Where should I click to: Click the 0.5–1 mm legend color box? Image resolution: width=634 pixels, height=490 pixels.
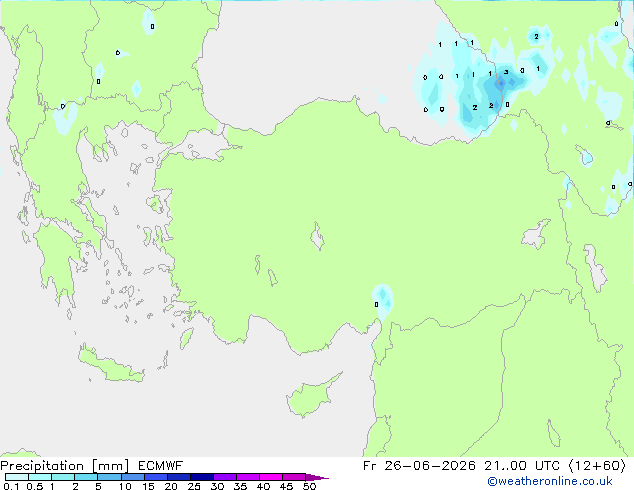40,477
